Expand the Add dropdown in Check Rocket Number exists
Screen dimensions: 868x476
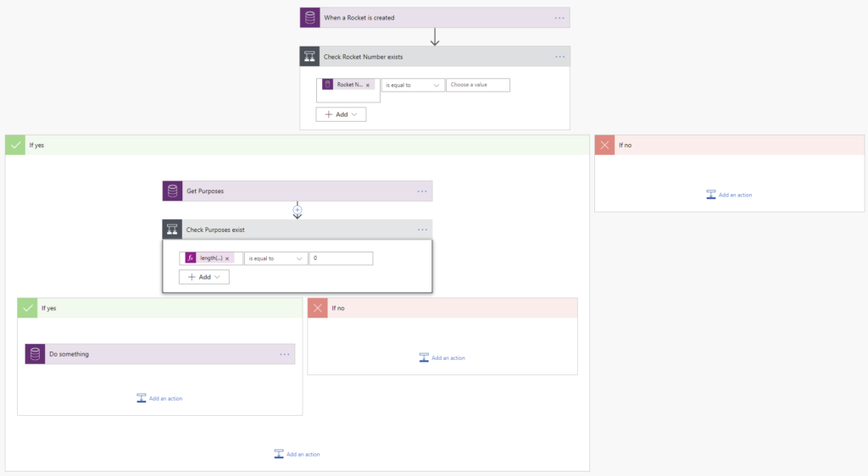[341, 114]
